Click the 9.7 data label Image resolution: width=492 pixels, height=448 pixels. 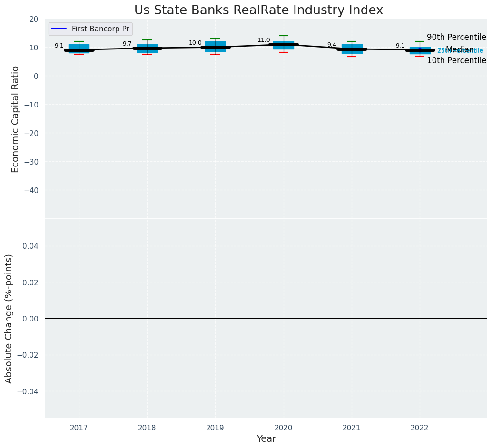click(x=127, y=44)
